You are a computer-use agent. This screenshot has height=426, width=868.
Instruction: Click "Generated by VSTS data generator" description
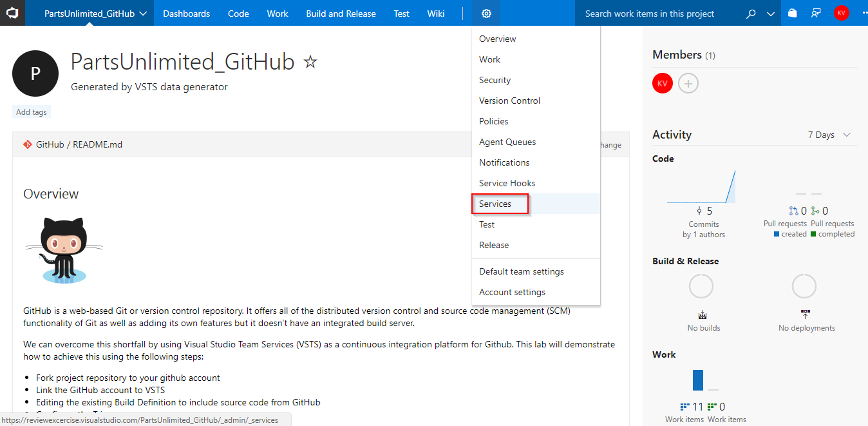(x=149, y=86)
